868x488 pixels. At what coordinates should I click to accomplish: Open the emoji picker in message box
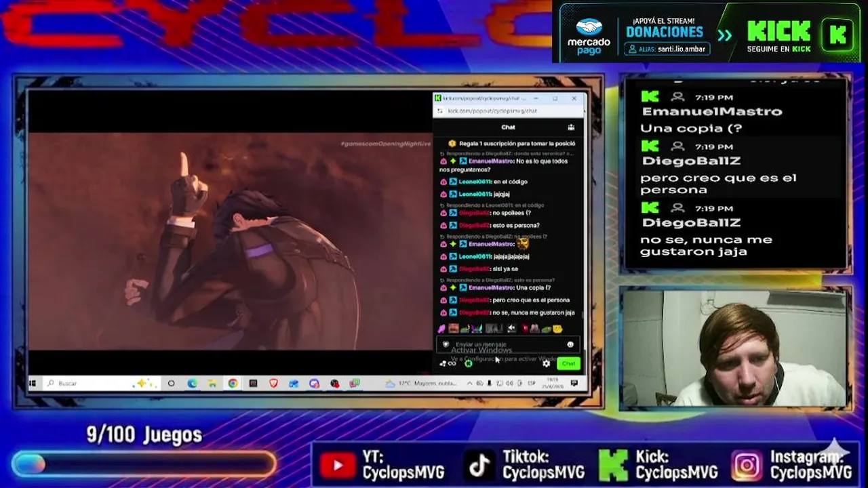(x=570, y=344)
